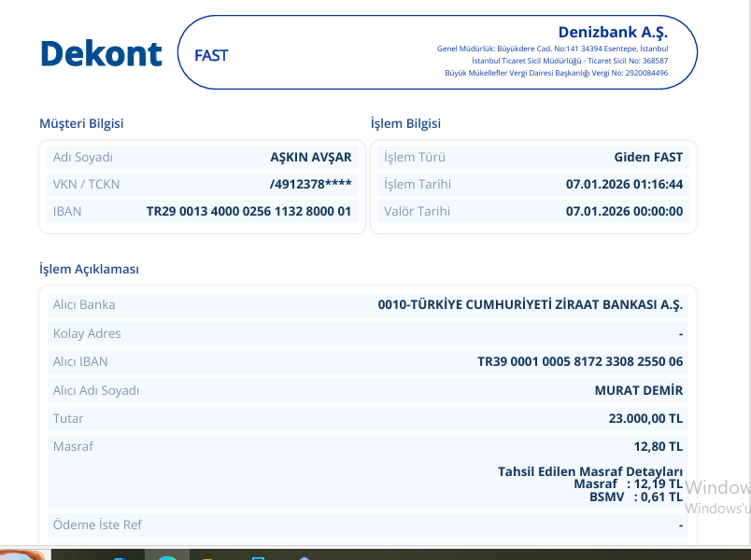
Task: Click the dash value in Kolay Adres row
Action: [681, 334]
